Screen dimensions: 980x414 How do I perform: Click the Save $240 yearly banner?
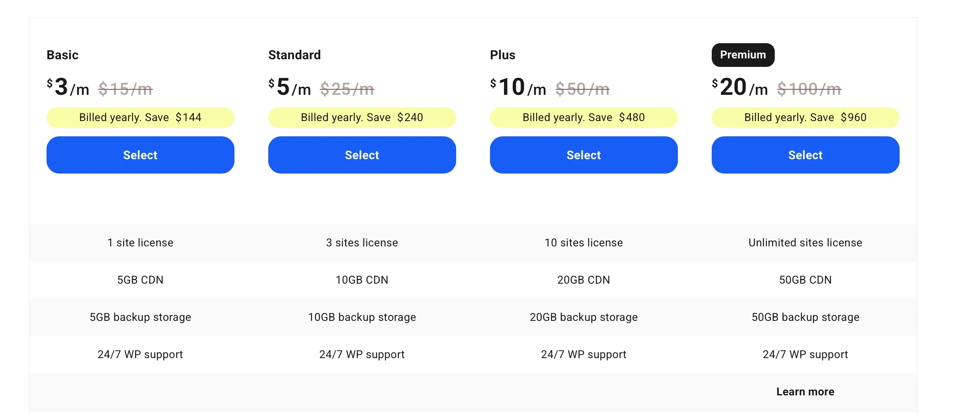[362, 117]
